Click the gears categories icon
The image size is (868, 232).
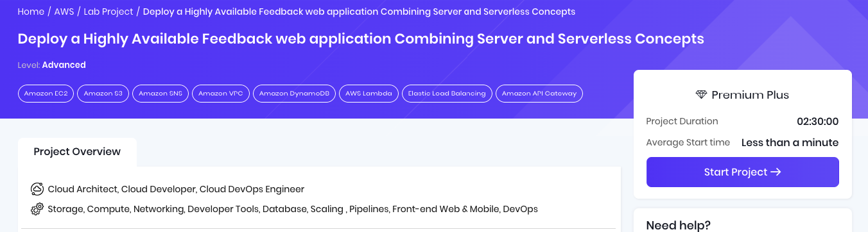point(37,209)
